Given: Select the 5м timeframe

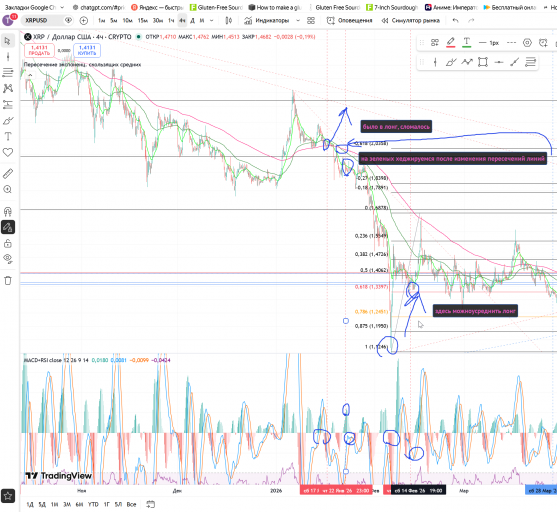Looking at the screenshot, I should 114,21.
